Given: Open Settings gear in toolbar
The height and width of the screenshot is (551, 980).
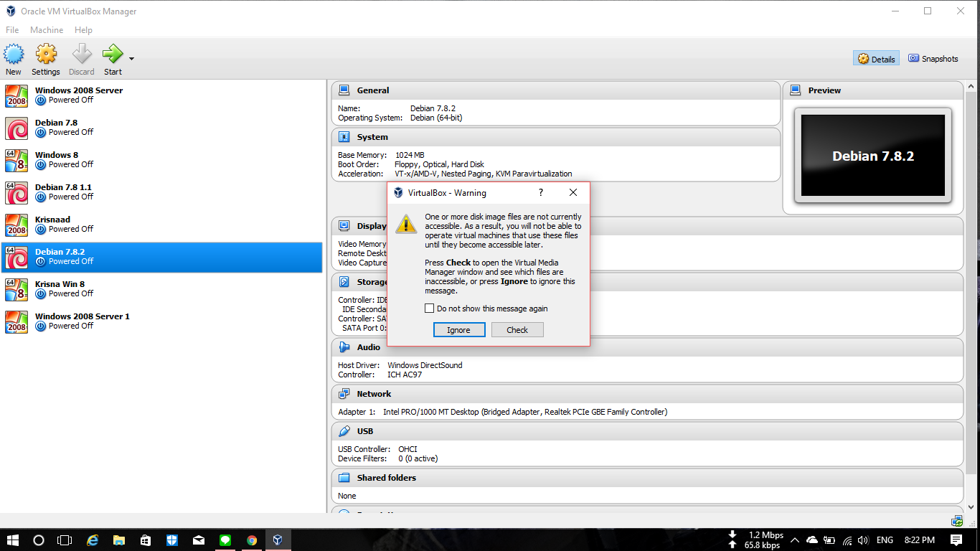Looking at the screenshot, I should [x=46, y=54].
